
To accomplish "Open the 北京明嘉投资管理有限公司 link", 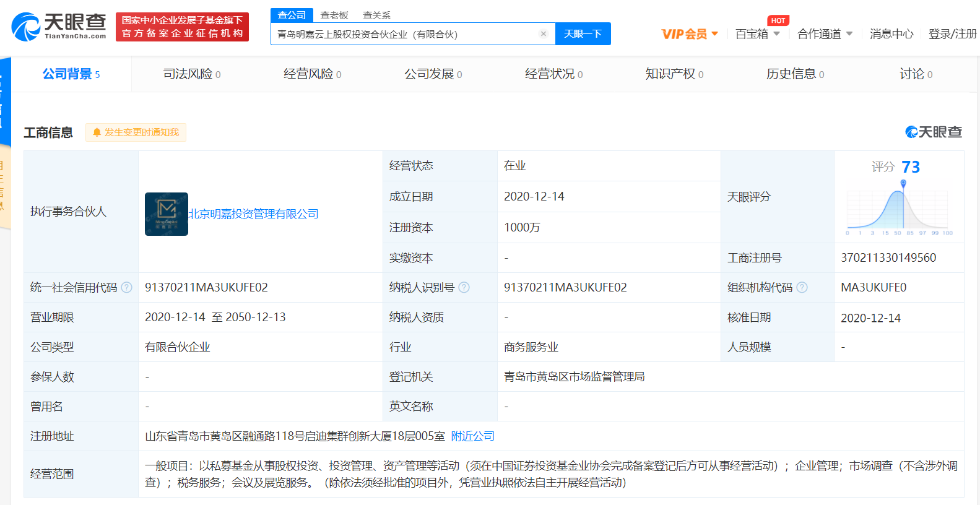I will pyautogui.click(x=253, y=214).
